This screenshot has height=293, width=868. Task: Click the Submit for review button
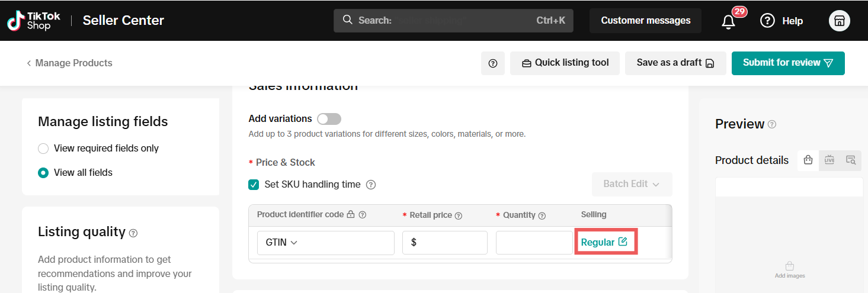pyautogui.click(x=787, y=63)
